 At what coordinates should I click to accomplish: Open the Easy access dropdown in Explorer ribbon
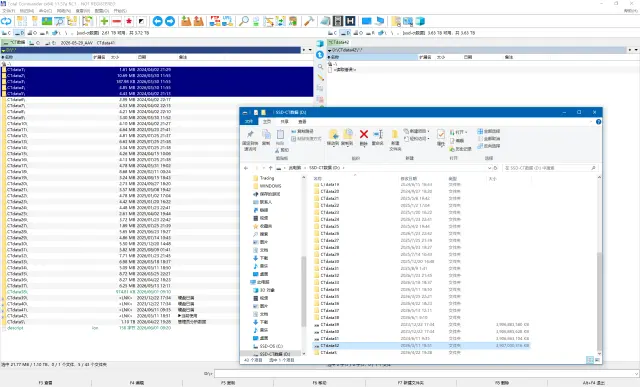(x=417, y=138)
